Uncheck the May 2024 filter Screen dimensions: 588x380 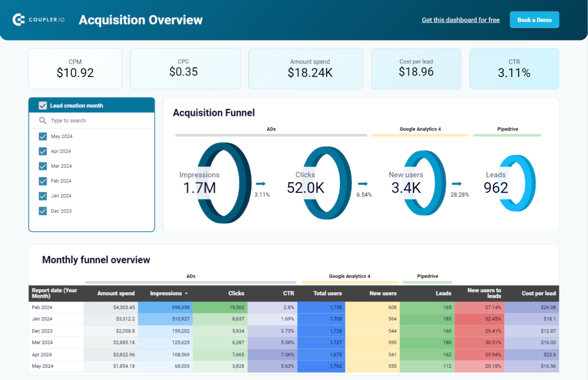(42, 136)
